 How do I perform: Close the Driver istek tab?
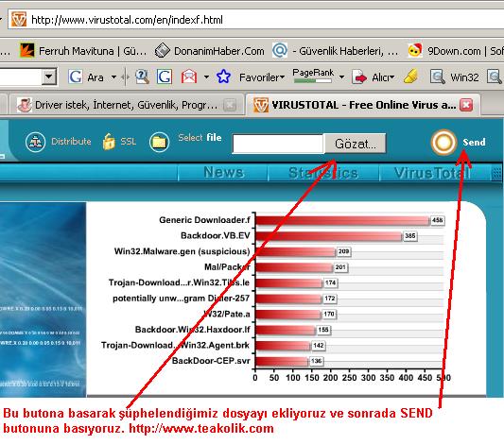pos(230,105)
